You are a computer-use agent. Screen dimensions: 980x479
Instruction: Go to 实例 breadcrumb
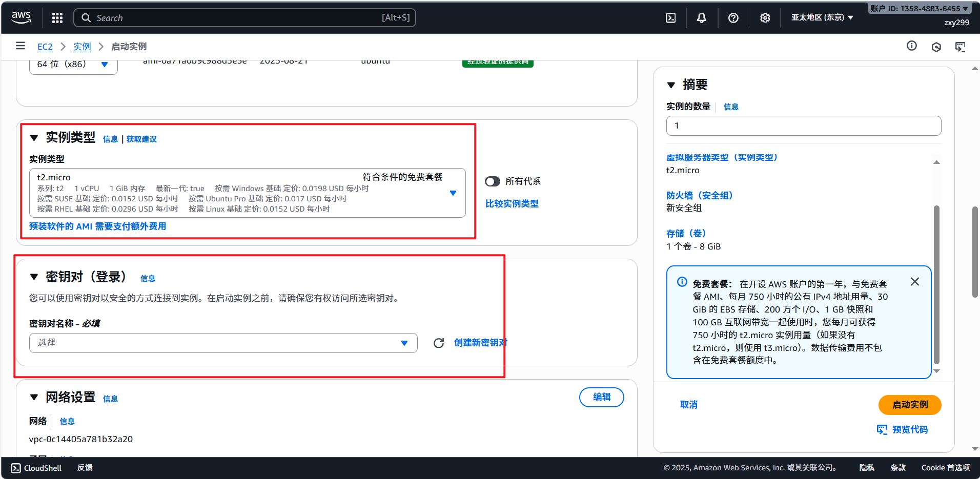82,47
